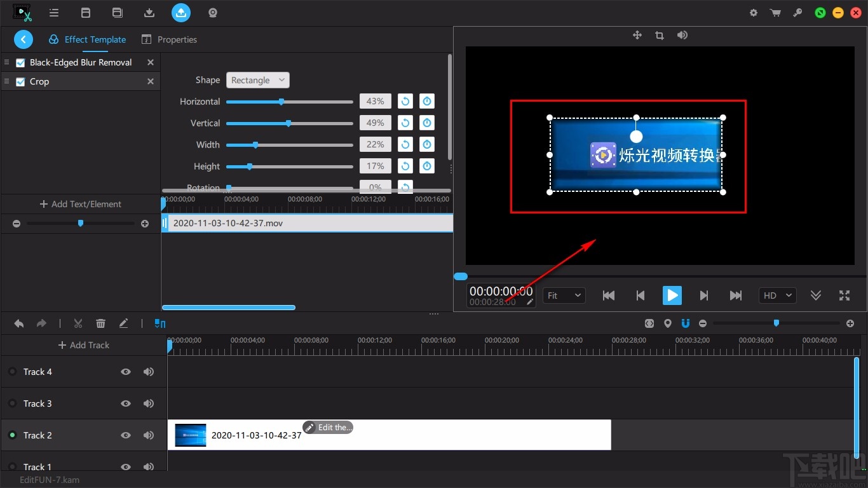
Task: Undo the last action in timeline toolbar
Action: 19,323
